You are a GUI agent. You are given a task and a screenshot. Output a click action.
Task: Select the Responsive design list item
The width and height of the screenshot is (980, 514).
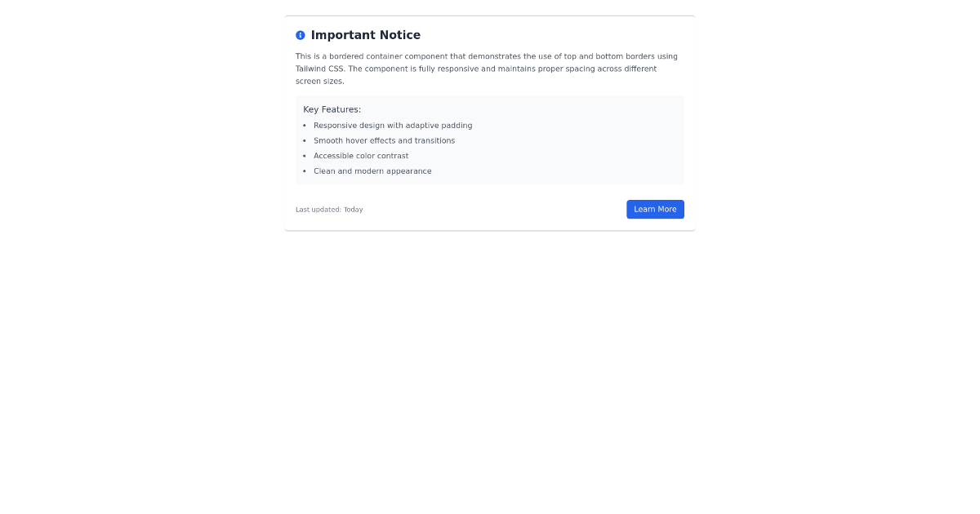coord(393,126)
